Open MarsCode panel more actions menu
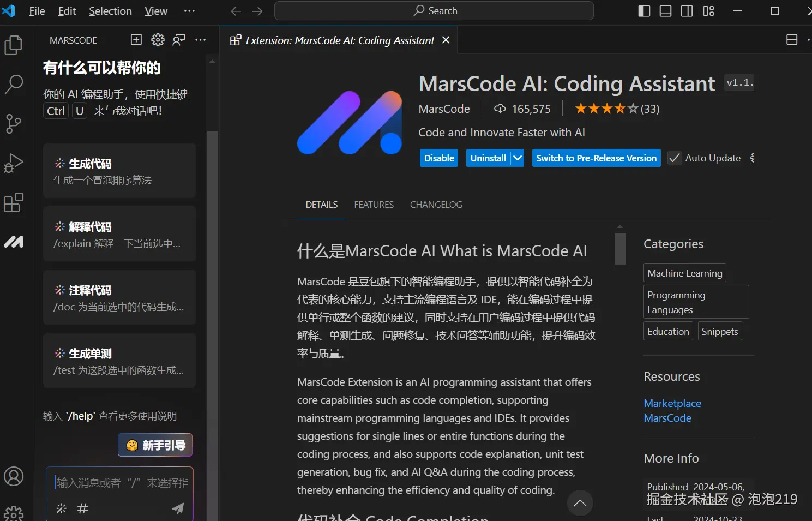The height and width of the screenshot is (521, 812). pos(200,39)
